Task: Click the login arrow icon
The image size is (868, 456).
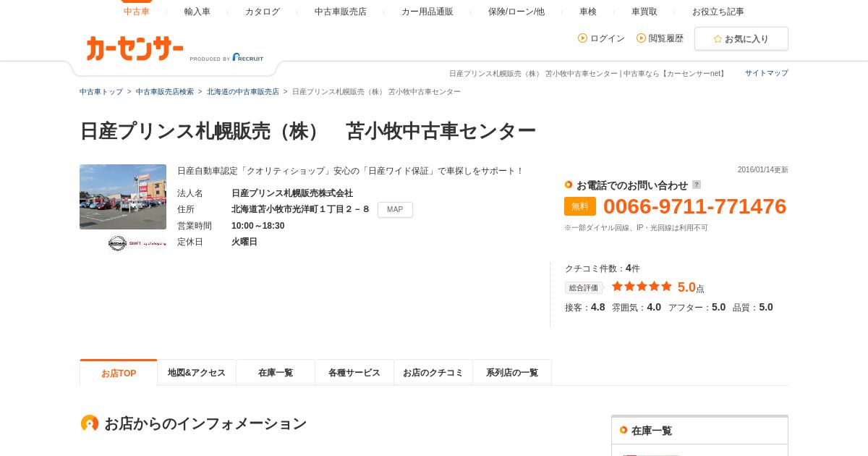Action: 582,38
